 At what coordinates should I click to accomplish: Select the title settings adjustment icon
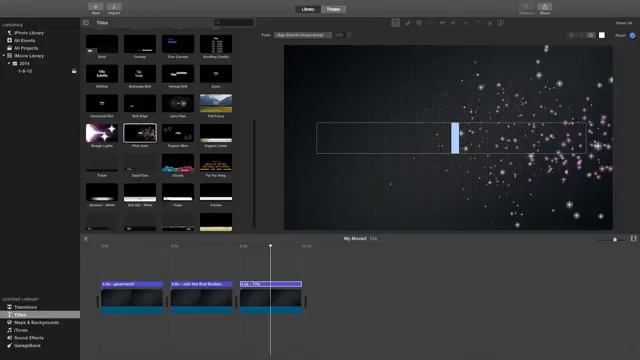(396, 23)
